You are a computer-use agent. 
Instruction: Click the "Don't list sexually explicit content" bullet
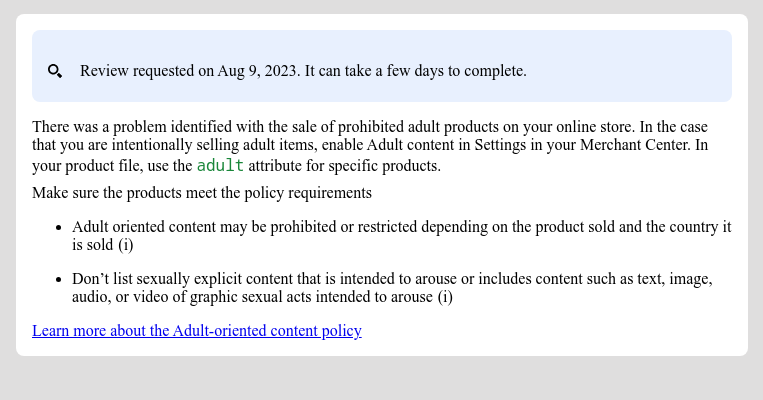(x=200, y=279)
